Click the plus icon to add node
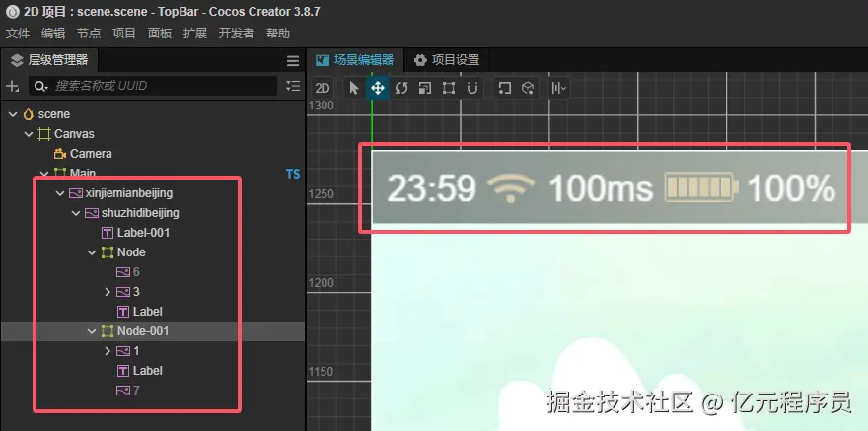This screenshot has height=431, width=868. (12, 86)
